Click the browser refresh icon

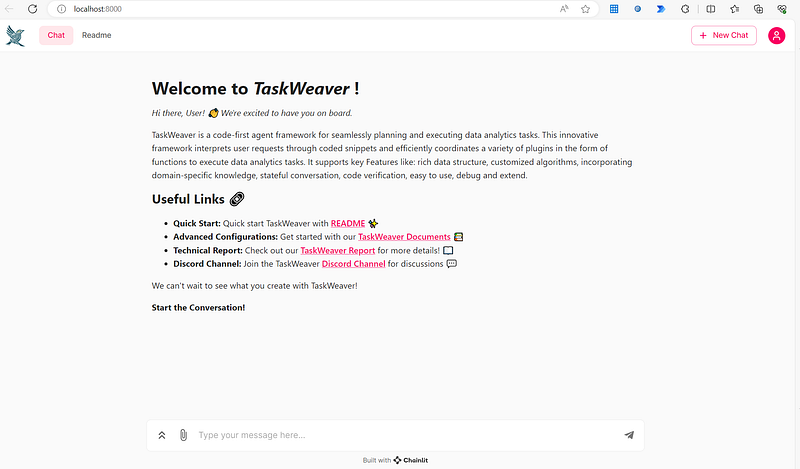pyautogui.click(x=33, y=9)
